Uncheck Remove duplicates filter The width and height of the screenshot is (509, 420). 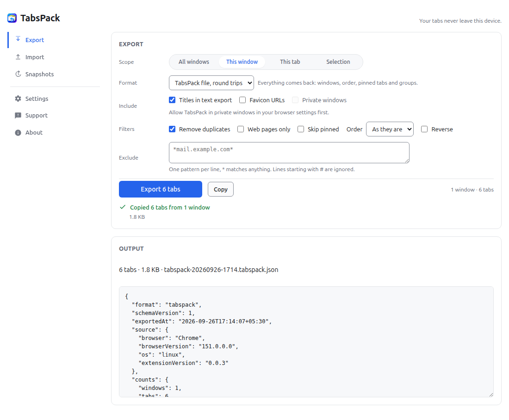(x=172, y=129)
